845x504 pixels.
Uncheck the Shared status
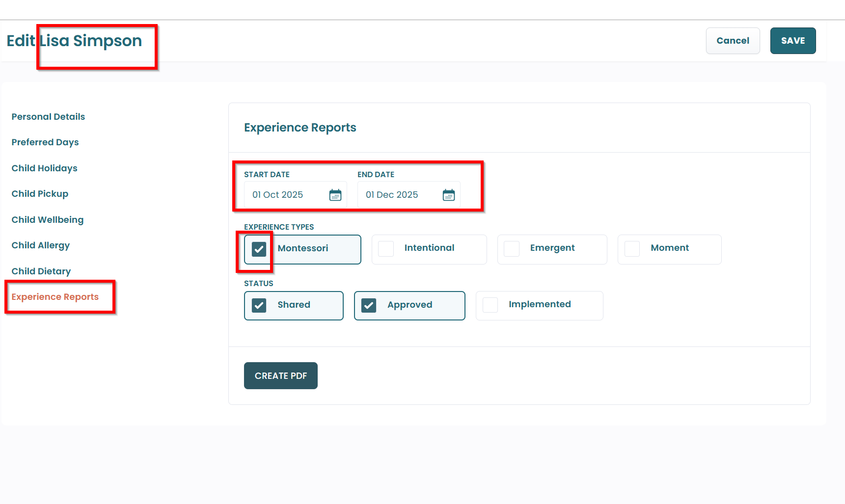click(259, 305)
